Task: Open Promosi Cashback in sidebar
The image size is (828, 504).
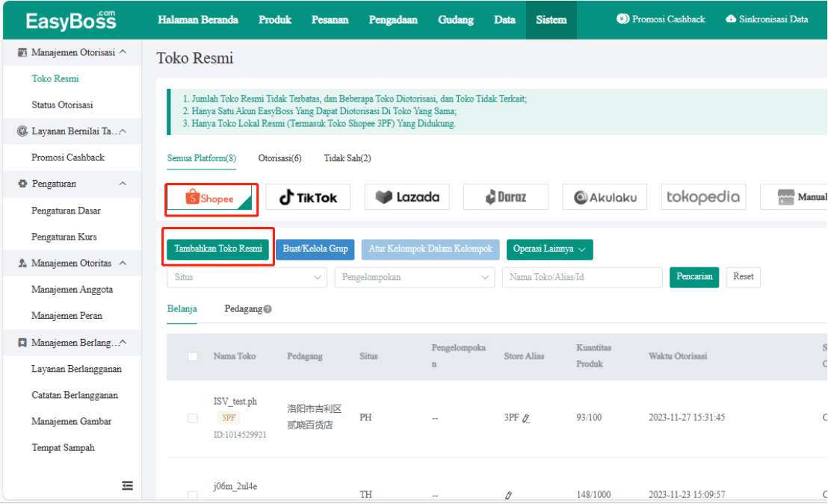Action: tap(68, 158)
